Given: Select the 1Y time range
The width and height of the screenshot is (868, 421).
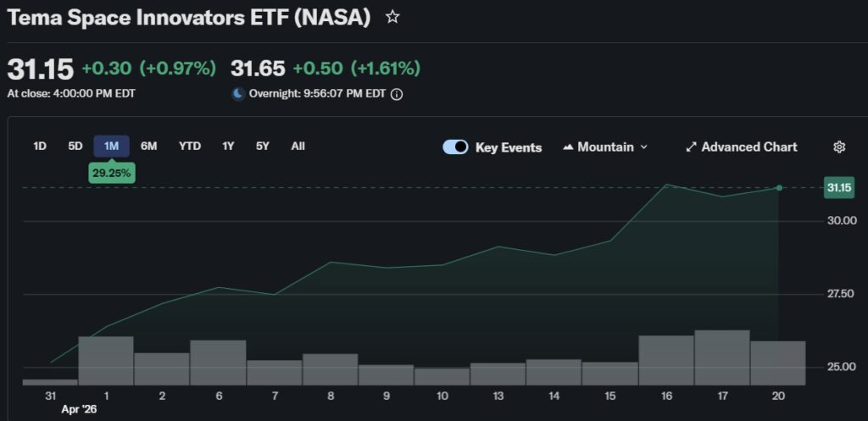Looking at the screenshot, I should tap(228, 146).
